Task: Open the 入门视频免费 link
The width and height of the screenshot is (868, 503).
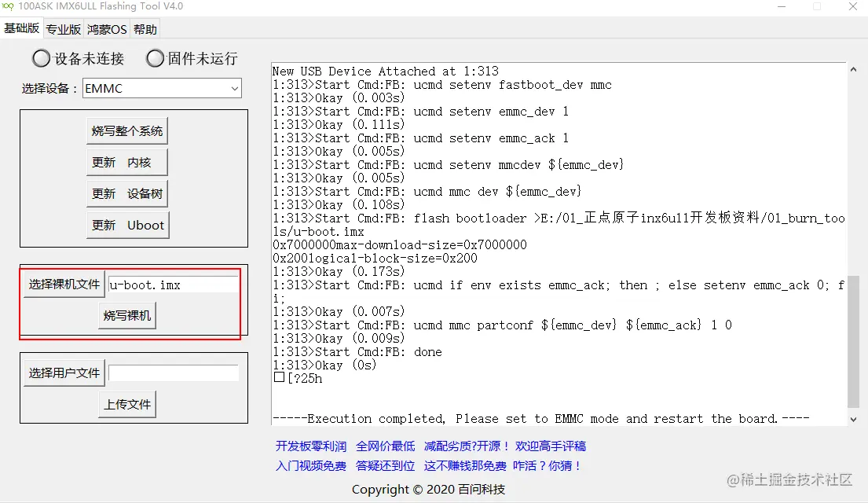Action: pos(311,466)
